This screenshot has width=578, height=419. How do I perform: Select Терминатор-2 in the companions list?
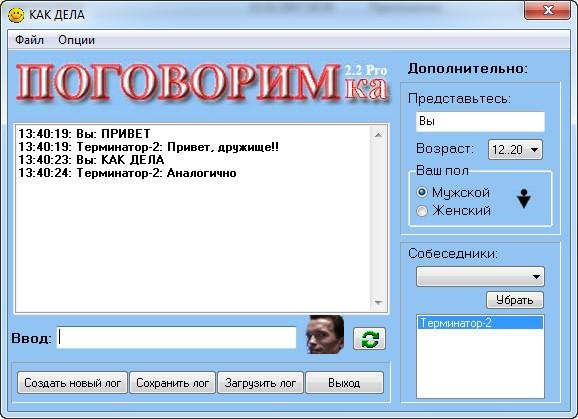tap(480, 323)
